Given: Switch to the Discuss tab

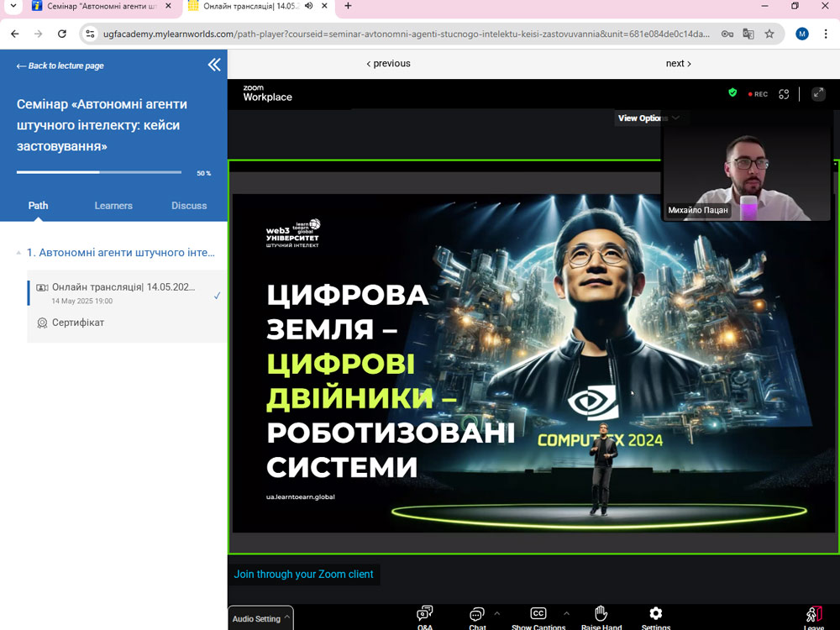Looking at the screenshot, I should pos(189,206).
